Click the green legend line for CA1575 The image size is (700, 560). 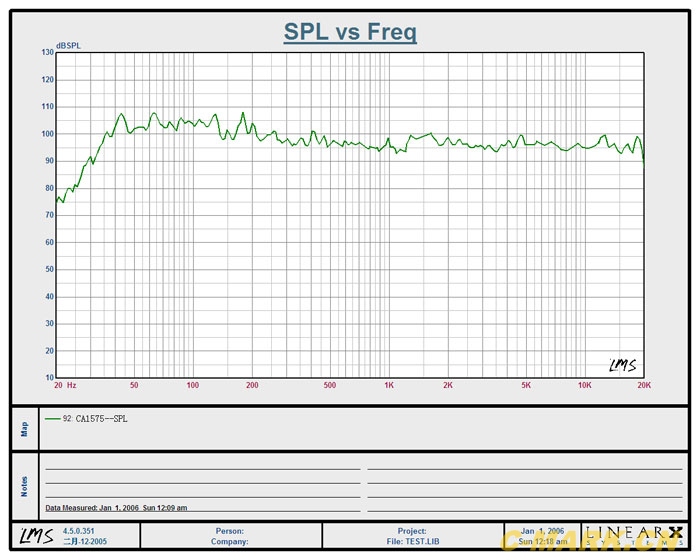pos(52,419)
